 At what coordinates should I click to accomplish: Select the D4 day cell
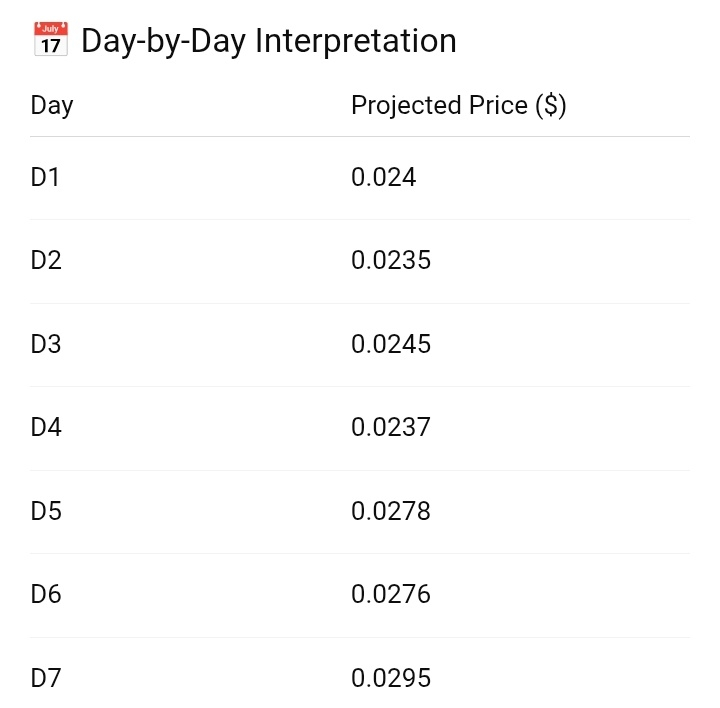pos(46,428)
